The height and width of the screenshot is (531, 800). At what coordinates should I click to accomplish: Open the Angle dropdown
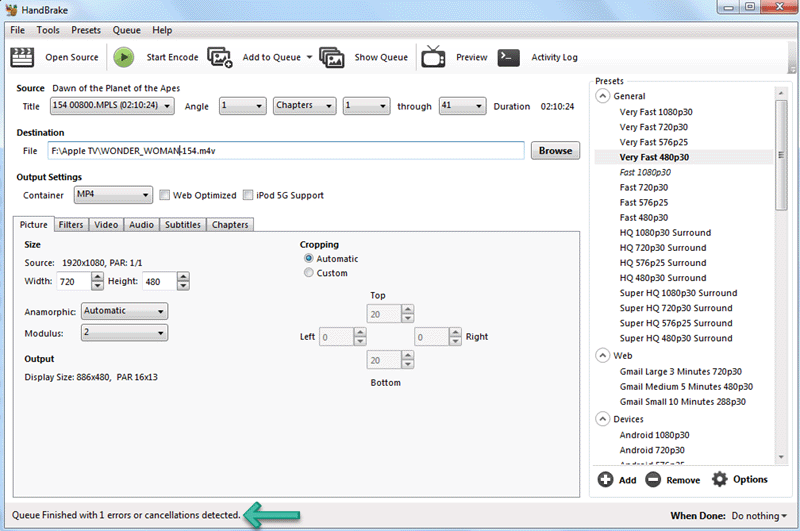[x=243, y=106]
